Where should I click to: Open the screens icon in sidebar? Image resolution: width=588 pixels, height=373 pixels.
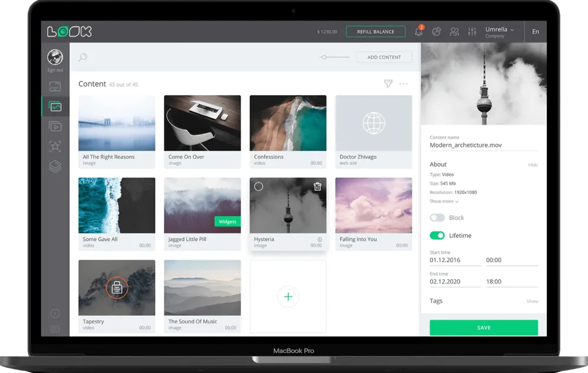(55, 87)
